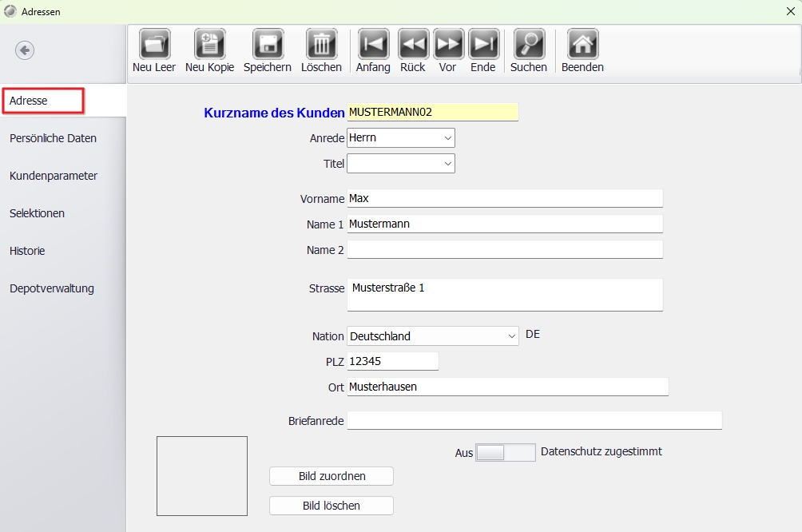Show the Historie tab
This screenshot has height=532, width=802.
coord(27,251)
